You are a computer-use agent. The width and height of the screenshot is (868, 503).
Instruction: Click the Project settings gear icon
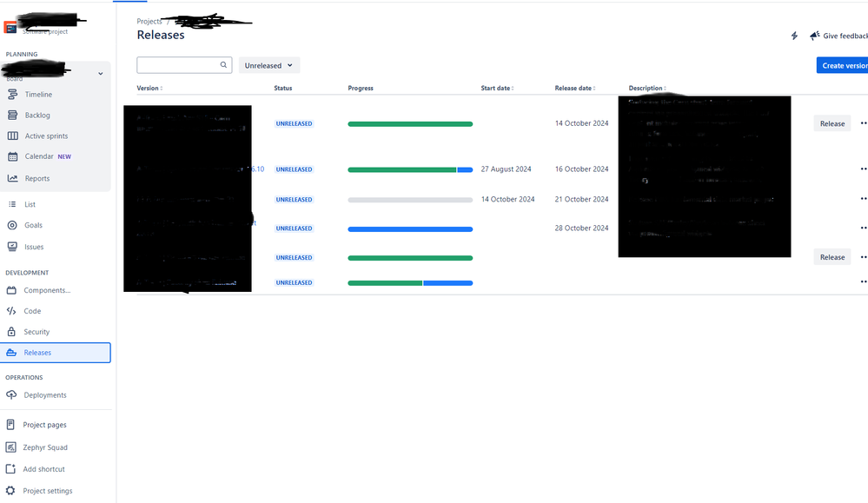click(10, 491)
